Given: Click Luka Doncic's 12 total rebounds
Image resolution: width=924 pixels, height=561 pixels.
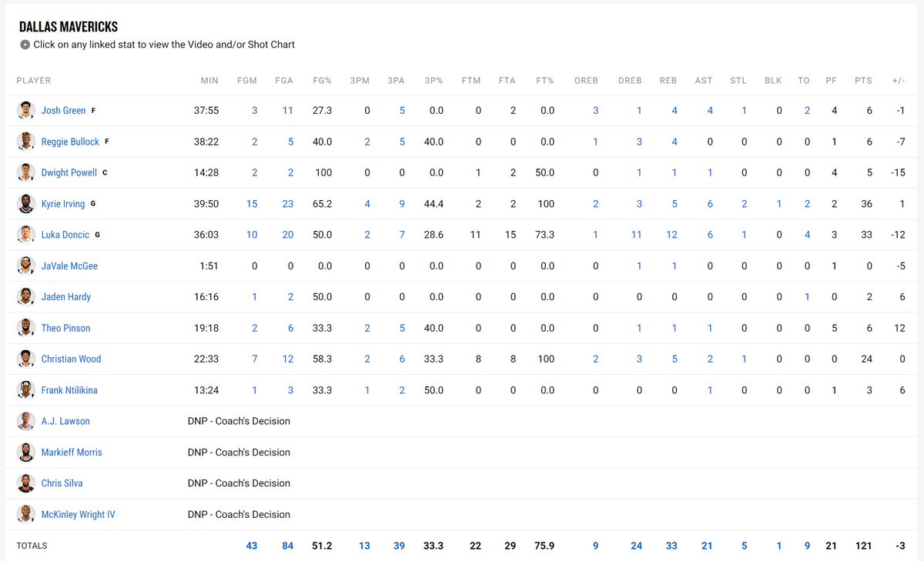Looking at the screenshot, I should [x=671, y=235].
